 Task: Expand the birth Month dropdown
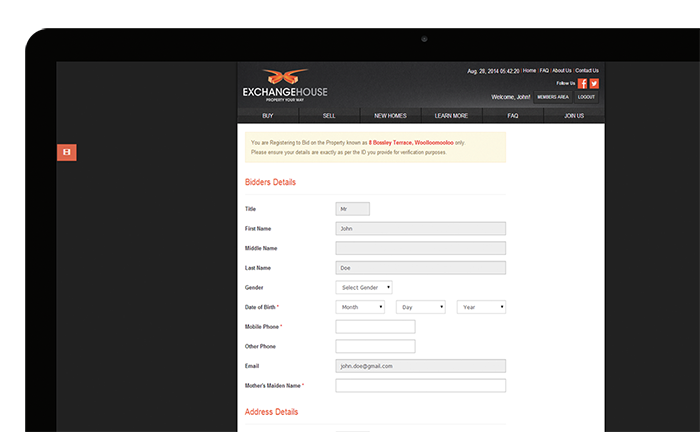pos(360,307)
